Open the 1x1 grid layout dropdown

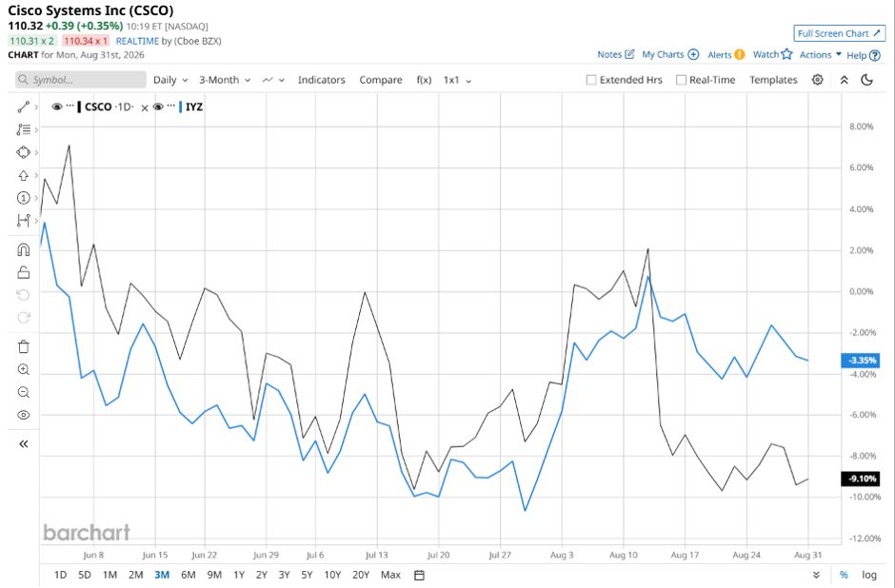click(x=457, y=80)
